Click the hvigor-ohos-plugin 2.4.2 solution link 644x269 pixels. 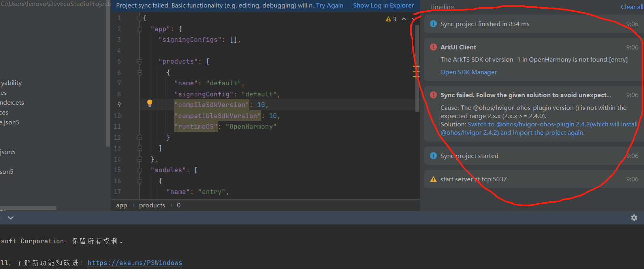point(539,128)
